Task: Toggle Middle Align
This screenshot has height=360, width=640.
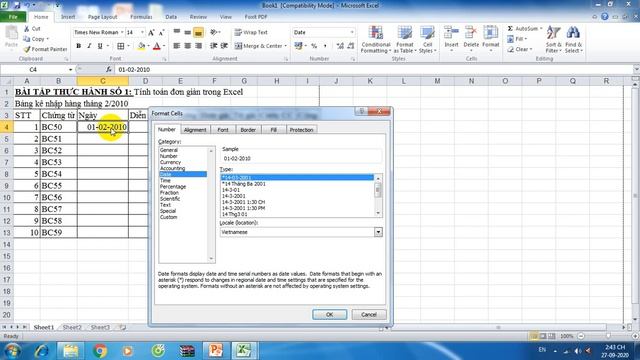Action: [187, 33]
